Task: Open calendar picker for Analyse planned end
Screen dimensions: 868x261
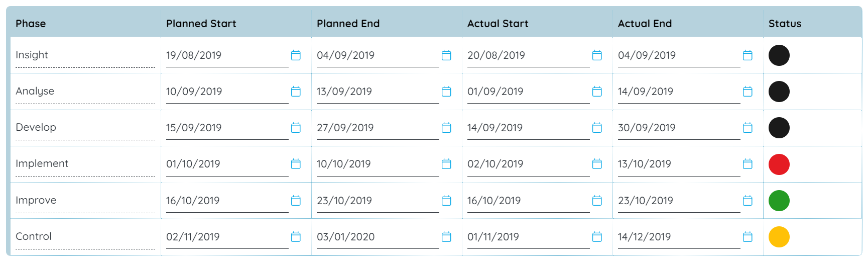Action: (x=446, y=92)
